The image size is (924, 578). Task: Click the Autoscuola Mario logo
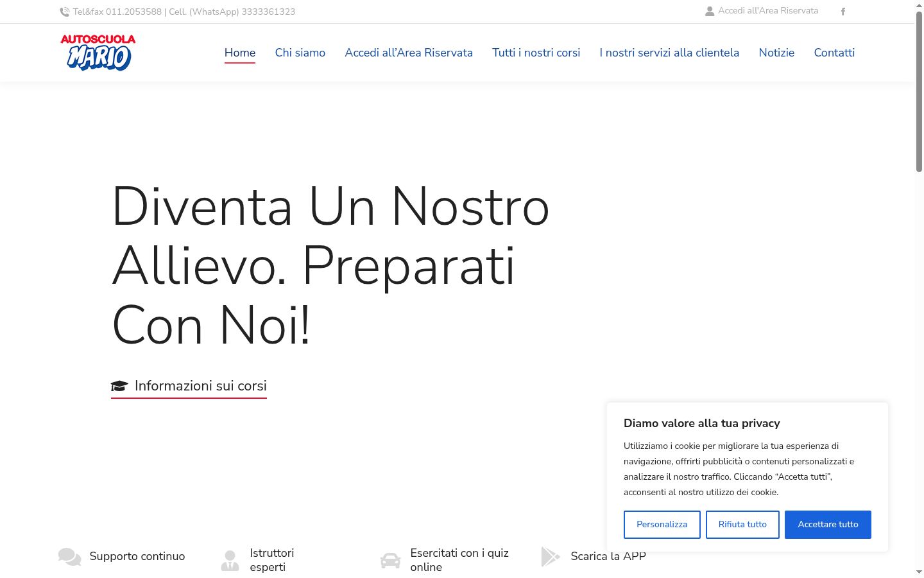tap(98, 52)
